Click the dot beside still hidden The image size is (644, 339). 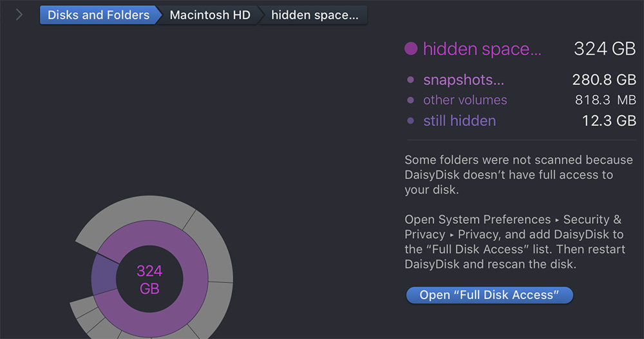[411, 121]
